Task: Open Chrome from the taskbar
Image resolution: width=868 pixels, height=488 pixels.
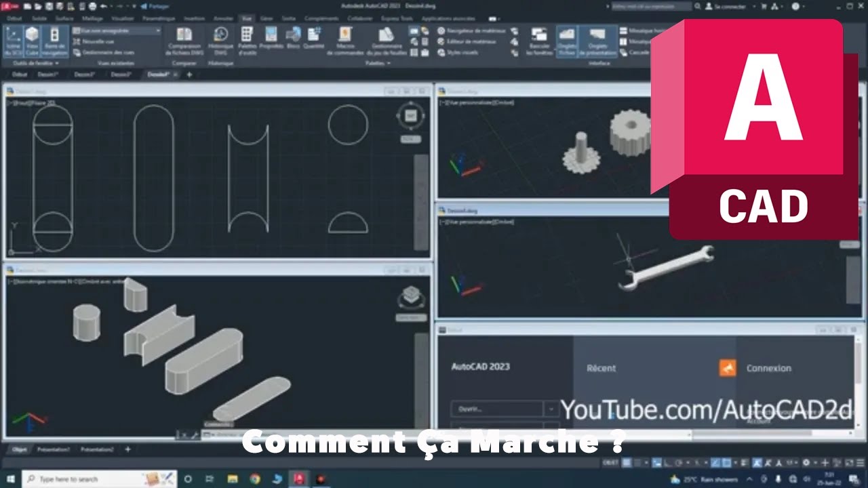Action: 255,479
